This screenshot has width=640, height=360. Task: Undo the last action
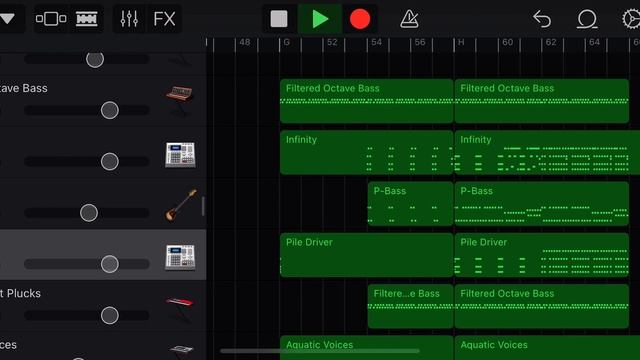pyautogui.click(x=542, y=19)
